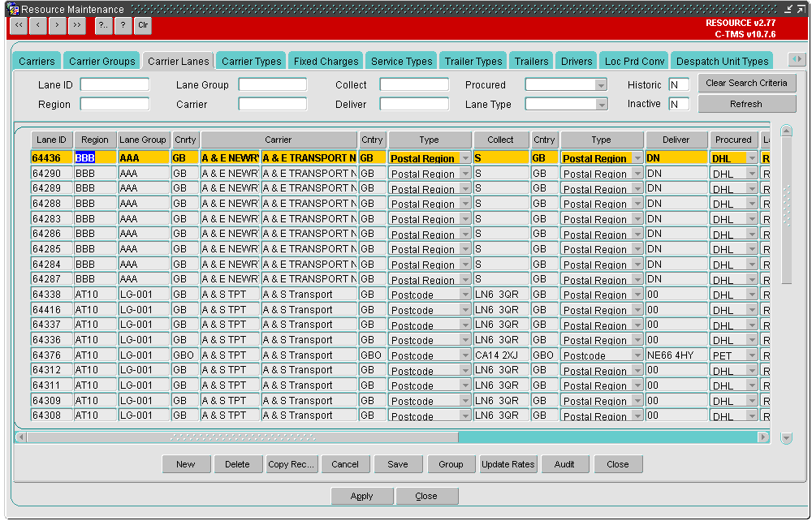Click the Cancel button
The width and height of the screenshot is (812, 521).
(345, 464)
